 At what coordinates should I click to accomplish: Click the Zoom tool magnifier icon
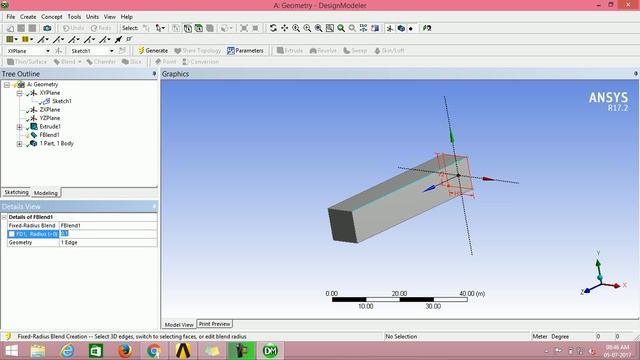coord(296,28)
